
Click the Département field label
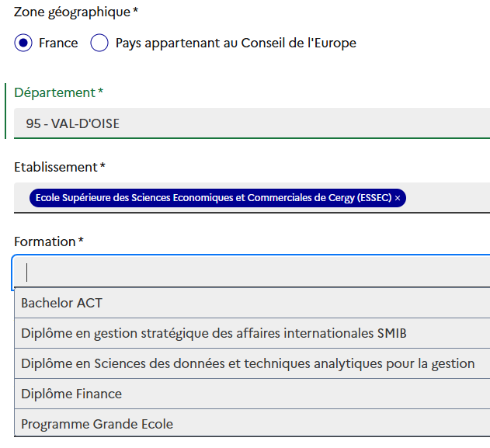tap(54, 92)
